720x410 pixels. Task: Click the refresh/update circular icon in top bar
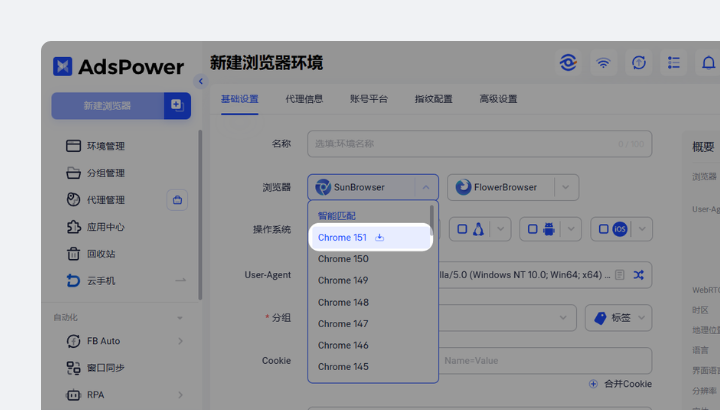point(639,62)
